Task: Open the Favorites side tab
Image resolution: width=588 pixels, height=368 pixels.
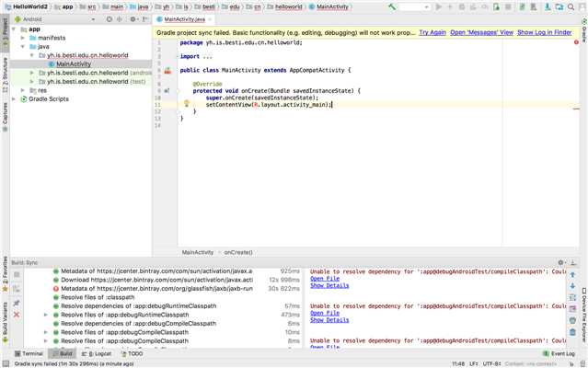Action: point(5,274)
